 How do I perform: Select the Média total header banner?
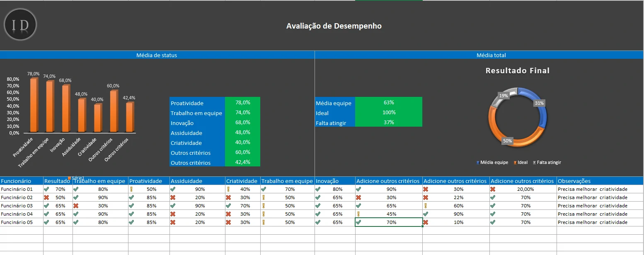click(491, 55)
